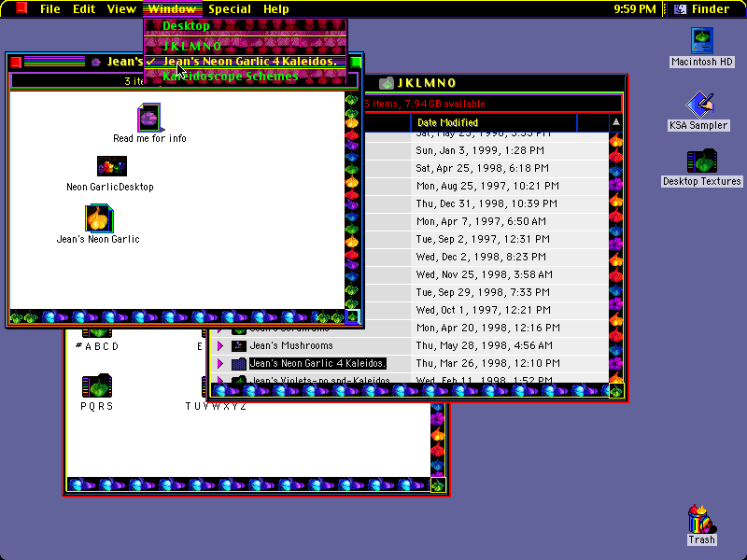Click the date 'Mon, Apr 7, 1997, 6:50 AM'

pyautogui.click(x=481, y=221)
